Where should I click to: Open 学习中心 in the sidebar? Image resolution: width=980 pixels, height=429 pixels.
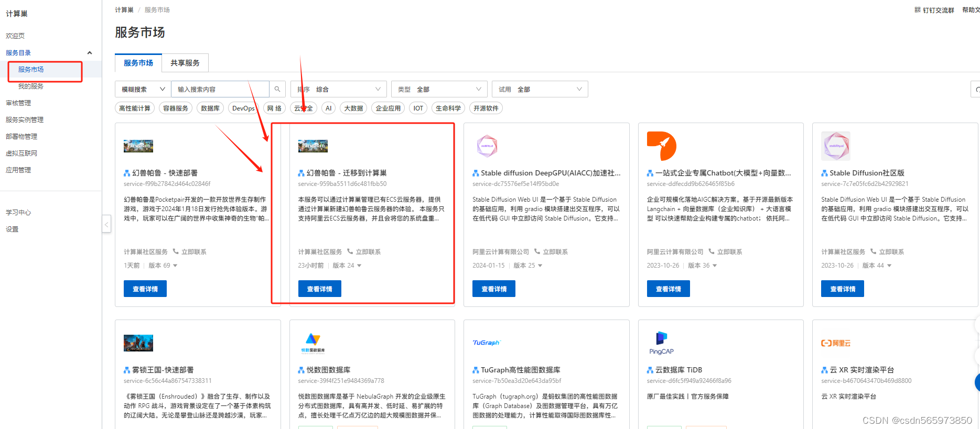[x=18, y=212]
